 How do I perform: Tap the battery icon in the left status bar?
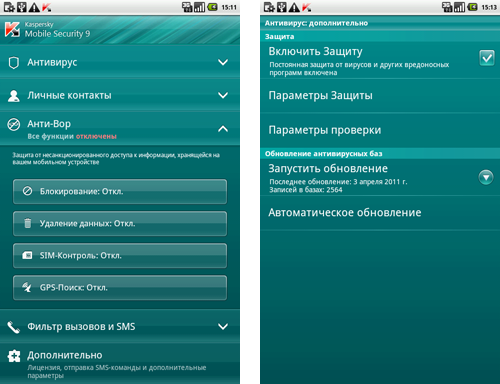point(212,7)
